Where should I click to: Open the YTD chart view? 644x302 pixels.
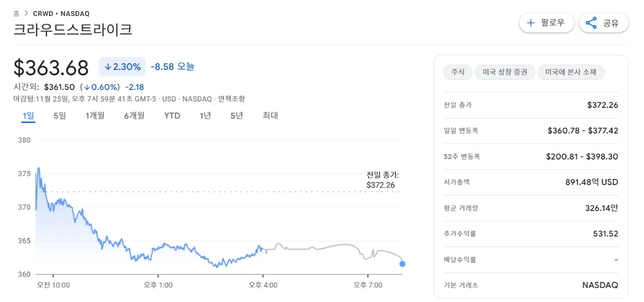tap(172, 115)
